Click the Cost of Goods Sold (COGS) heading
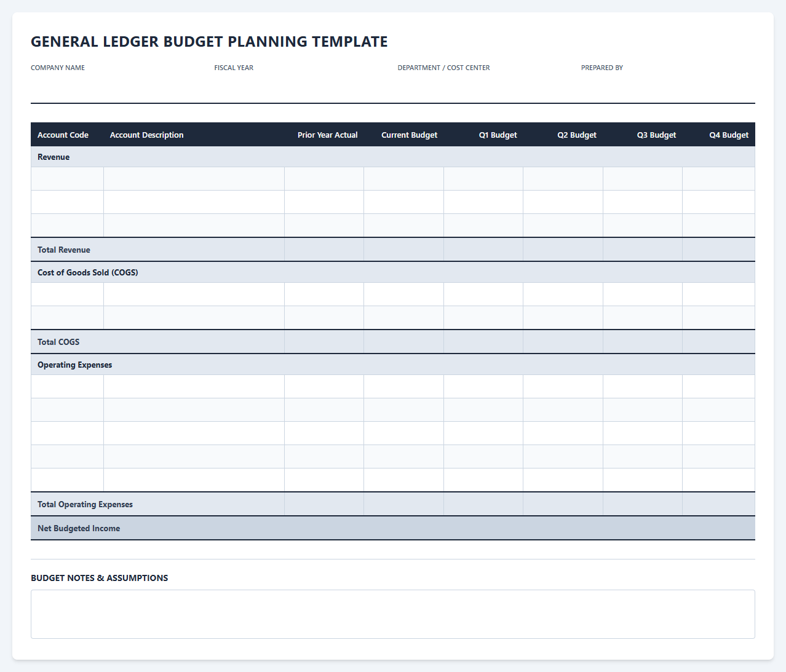This screenshot has width=786, height=672. point(88,272)
